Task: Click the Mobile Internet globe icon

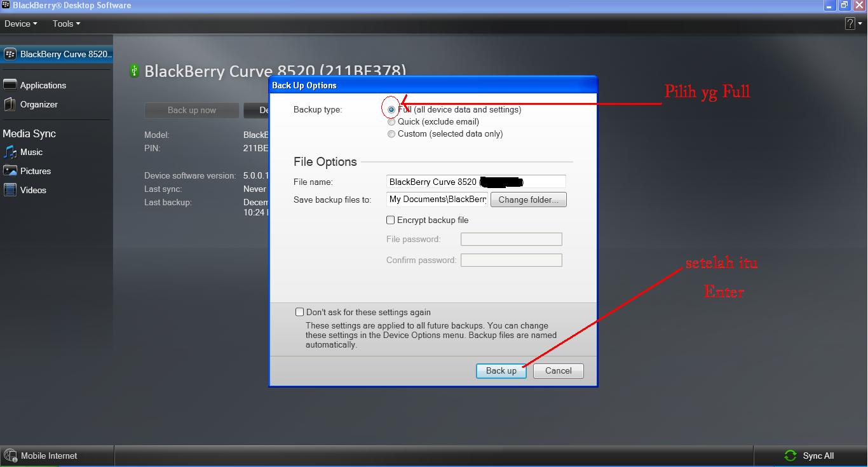Action: 10,456
